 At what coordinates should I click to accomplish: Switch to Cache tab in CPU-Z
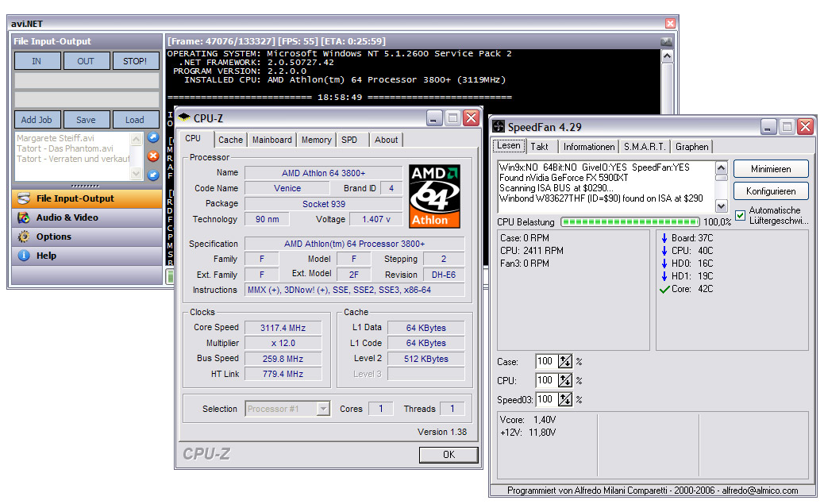coord(231,140)
